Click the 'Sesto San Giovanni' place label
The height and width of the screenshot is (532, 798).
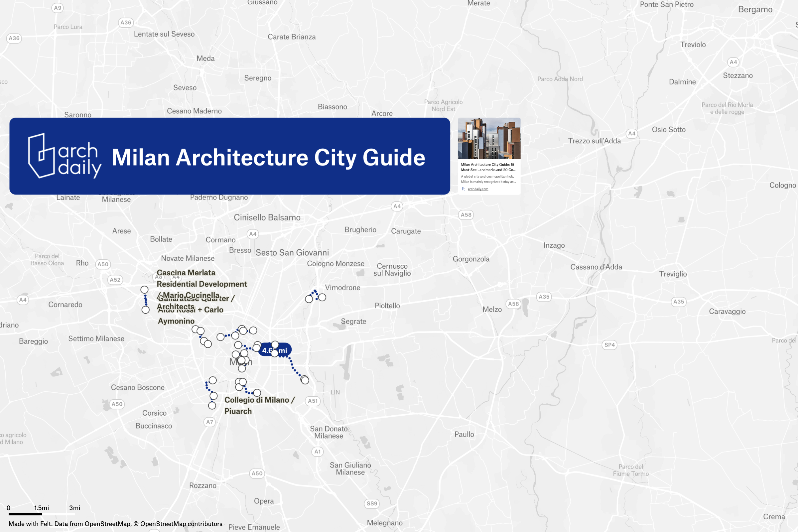coord(292,252)
